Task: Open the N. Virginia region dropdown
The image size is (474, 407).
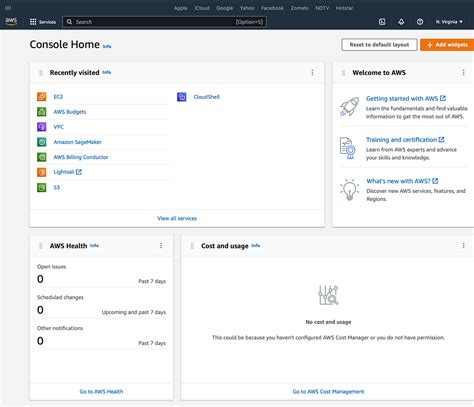Action: tap(449, 22)
